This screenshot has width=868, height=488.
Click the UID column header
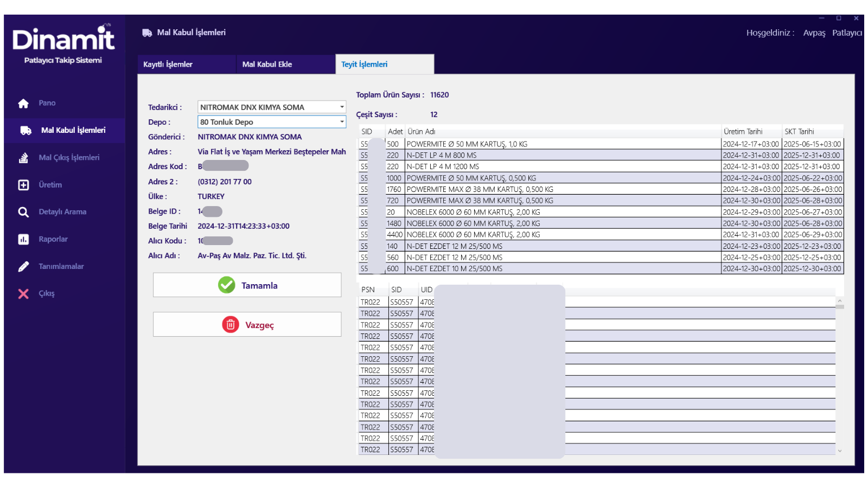click(x=426, y=290)
